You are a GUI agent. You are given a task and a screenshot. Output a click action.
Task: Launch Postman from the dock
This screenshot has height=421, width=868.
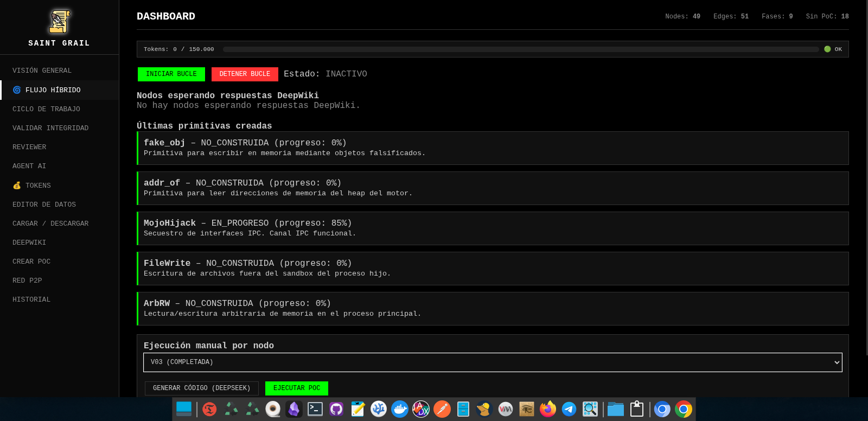(x=442, y=409)
